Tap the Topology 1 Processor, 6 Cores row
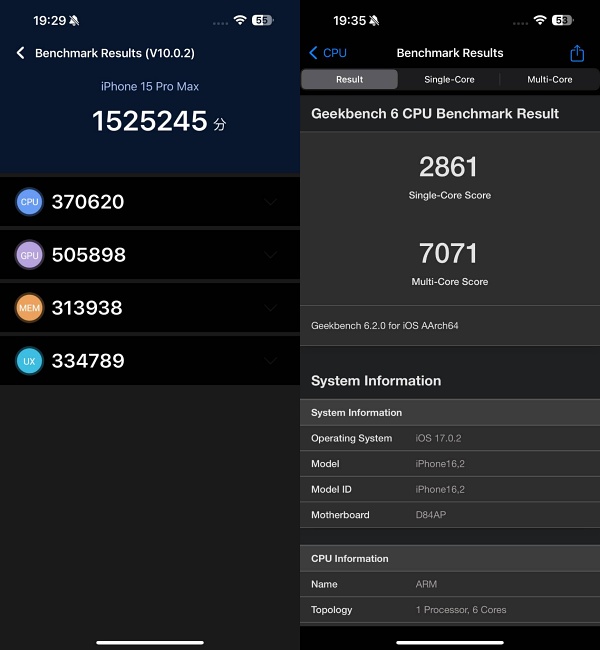The image size is (600, 650). [450, 610]
